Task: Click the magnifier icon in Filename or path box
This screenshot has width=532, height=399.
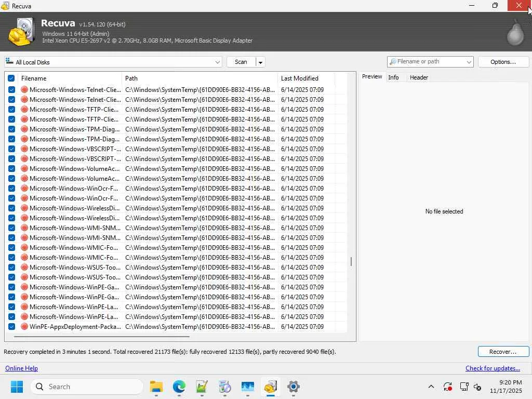Action: coord(393,61)
